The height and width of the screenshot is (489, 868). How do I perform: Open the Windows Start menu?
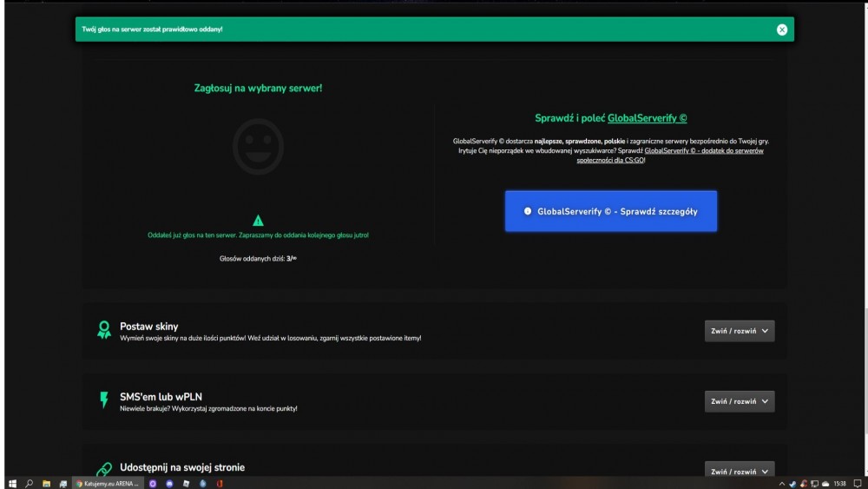point(12,484)
